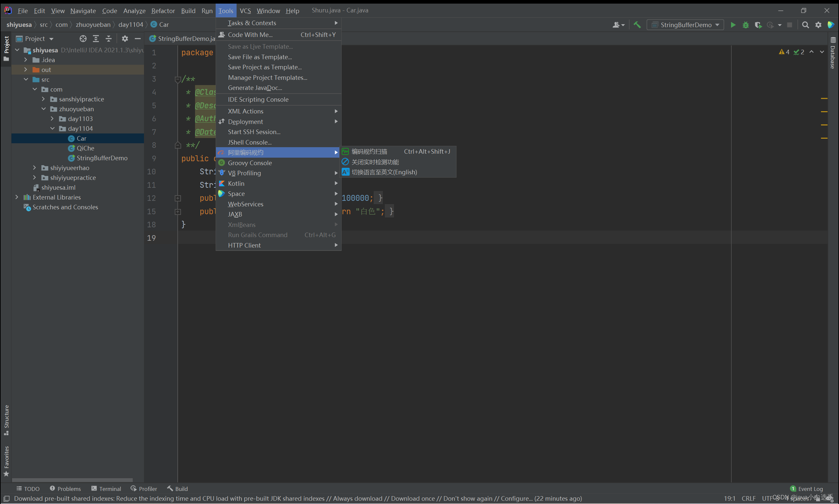Screen dimensions: 839x504
Task: Toggle the Database side panel
Action: (832, 54)
